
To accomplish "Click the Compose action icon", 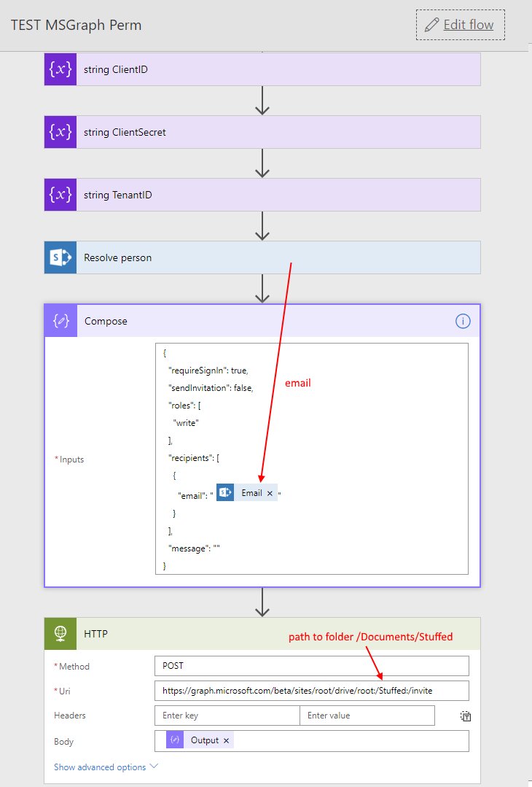I will [x=60, y=321].
